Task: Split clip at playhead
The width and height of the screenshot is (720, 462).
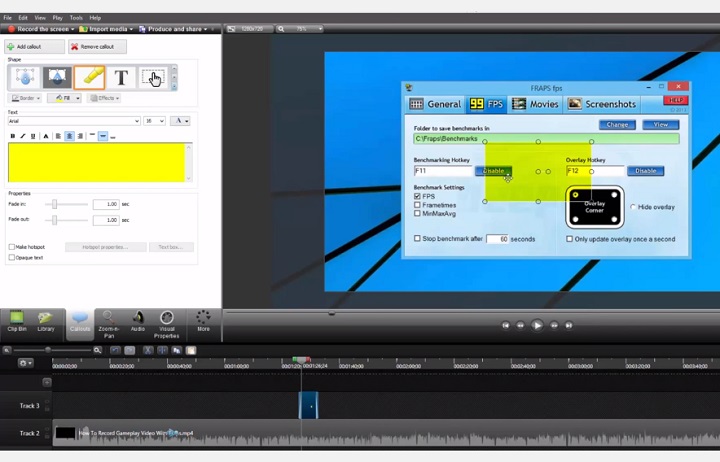Action: [162, 350]
